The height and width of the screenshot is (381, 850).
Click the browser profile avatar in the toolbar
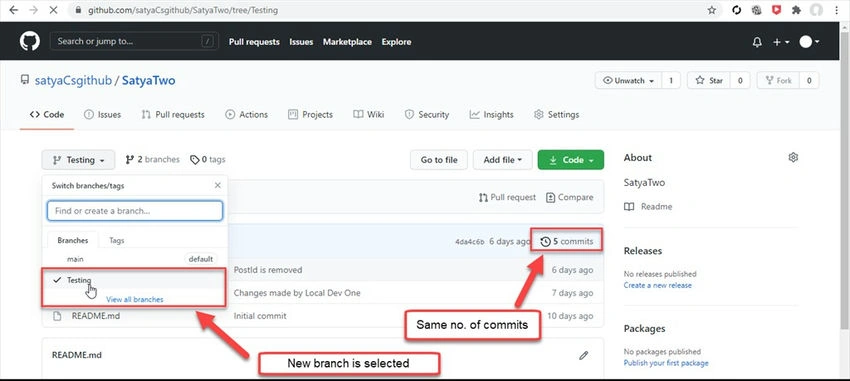(816, 10)
